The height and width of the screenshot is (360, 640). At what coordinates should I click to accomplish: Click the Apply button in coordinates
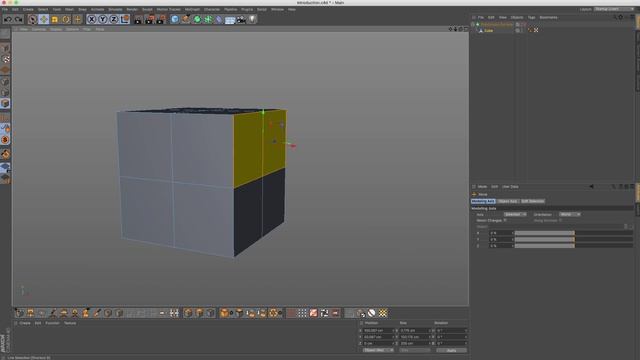pyautogui.click(x=451, y=350)
